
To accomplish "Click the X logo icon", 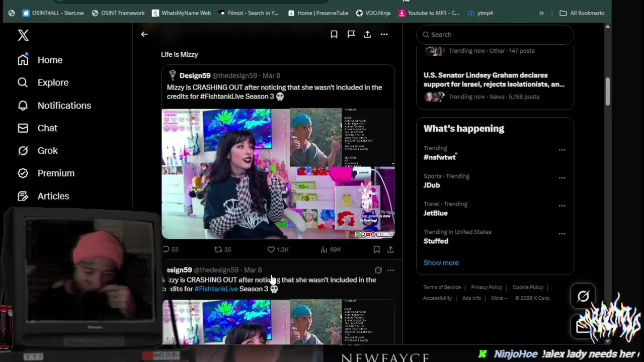I will coord(23,35).
